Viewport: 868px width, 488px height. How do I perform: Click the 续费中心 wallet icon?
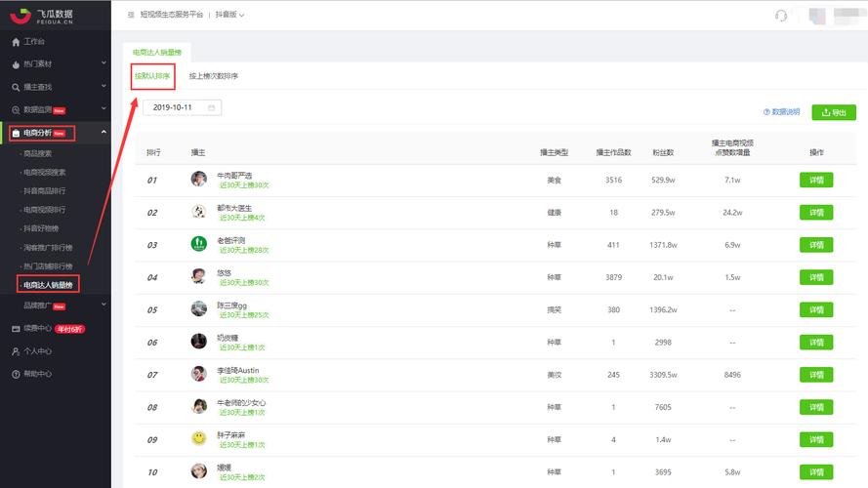(x=16, y=329)
